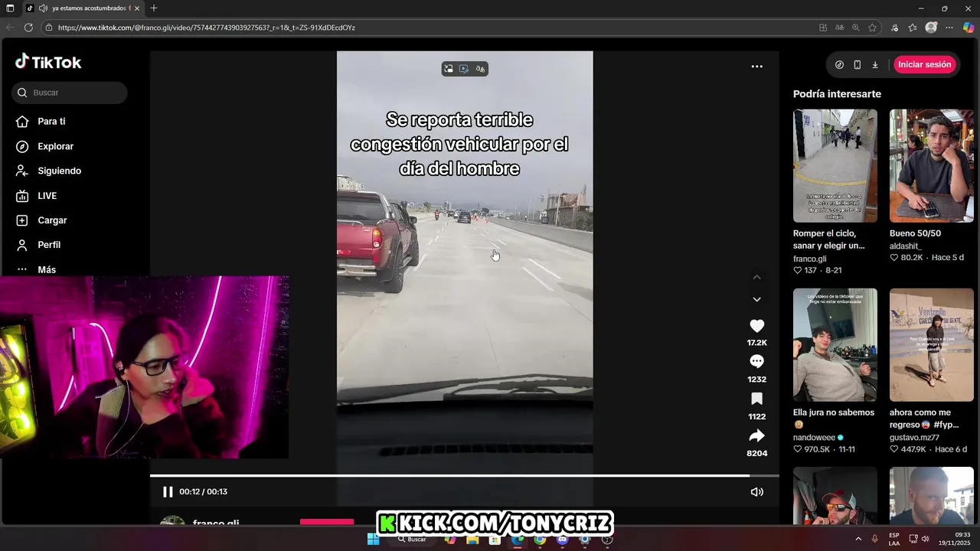Open the aldashit_ author link
The width and height of the screenshot is (980, 551).
pos(906,246)
